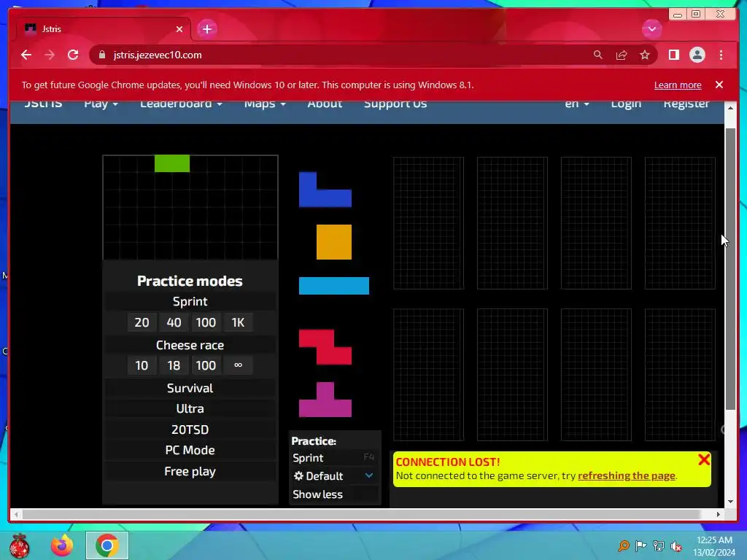Click the blue J piece in queue
747x560 pixels.
[x=325, y=190]
